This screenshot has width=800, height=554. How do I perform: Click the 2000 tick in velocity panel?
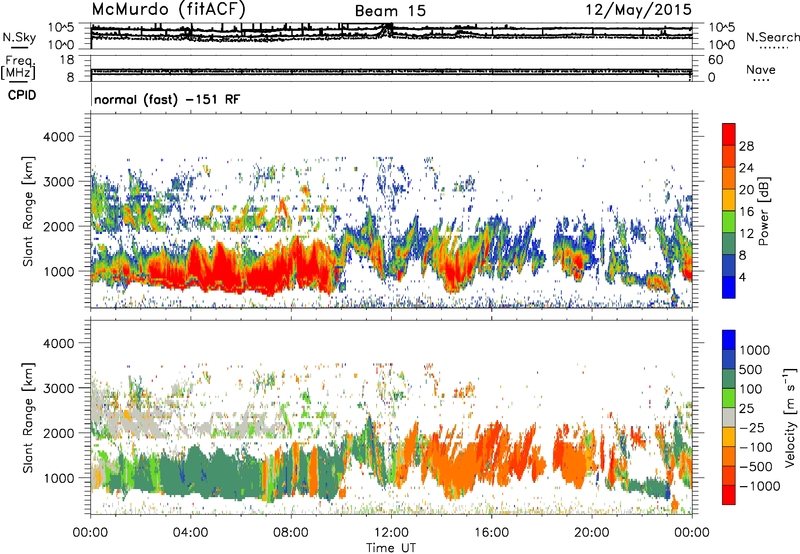tap(58, 433)
